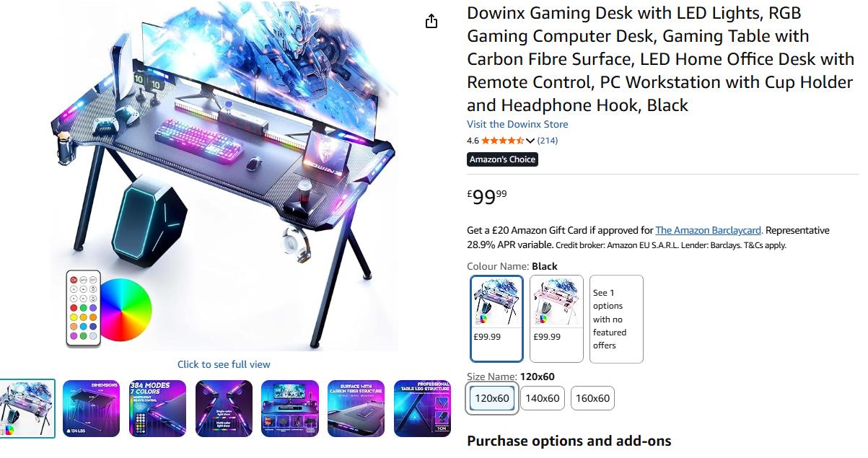Select the Dimensions thumbnail image
This screenshot has width=868, height=458.
click(92, 409)
